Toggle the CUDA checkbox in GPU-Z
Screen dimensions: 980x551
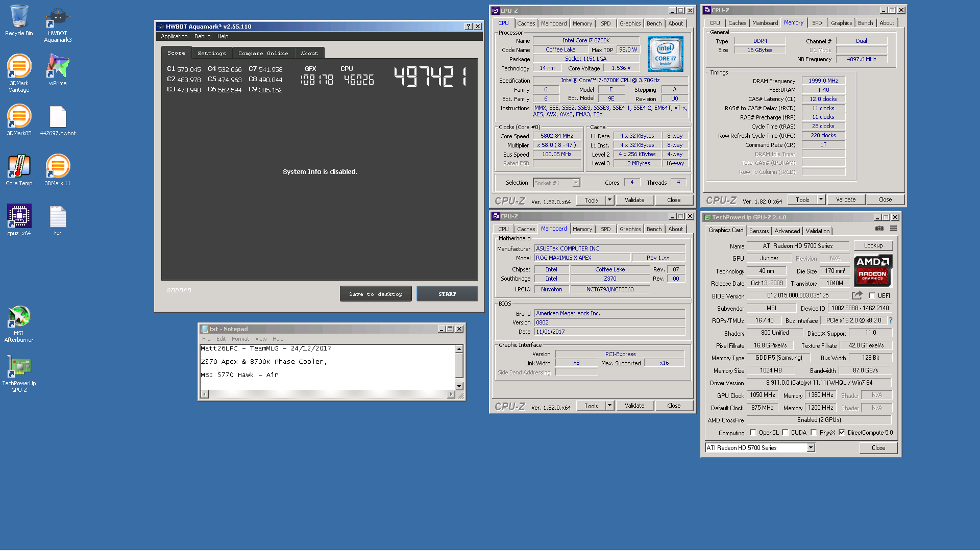(x=785, y=432)
